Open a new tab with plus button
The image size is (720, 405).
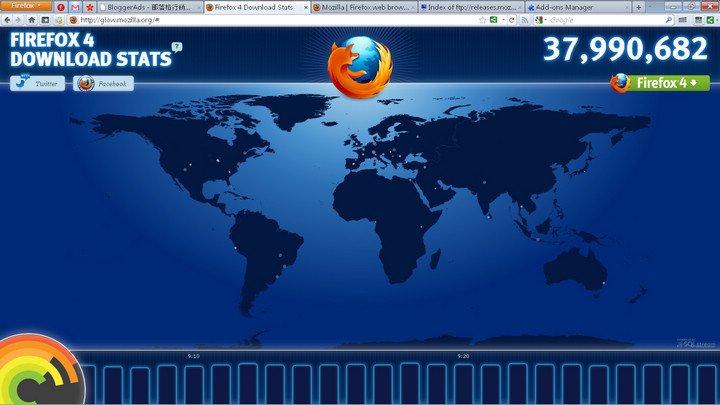pos(638,7)
